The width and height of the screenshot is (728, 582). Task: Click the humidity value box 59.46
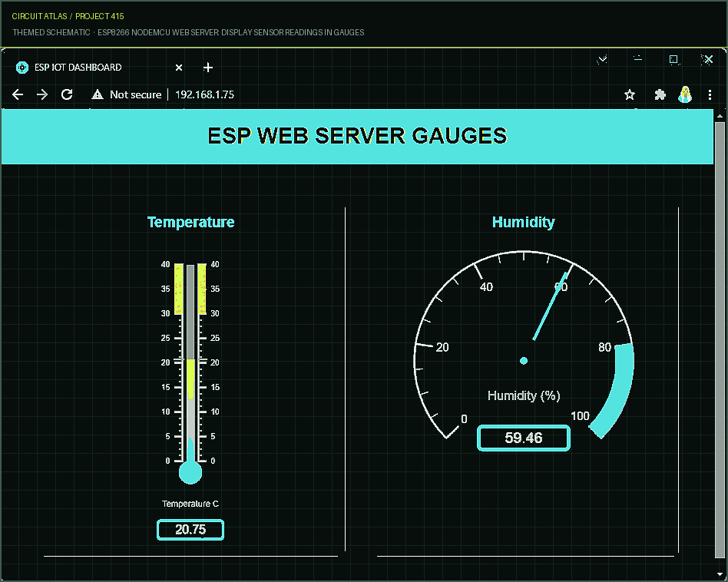(x=524, y=438)
